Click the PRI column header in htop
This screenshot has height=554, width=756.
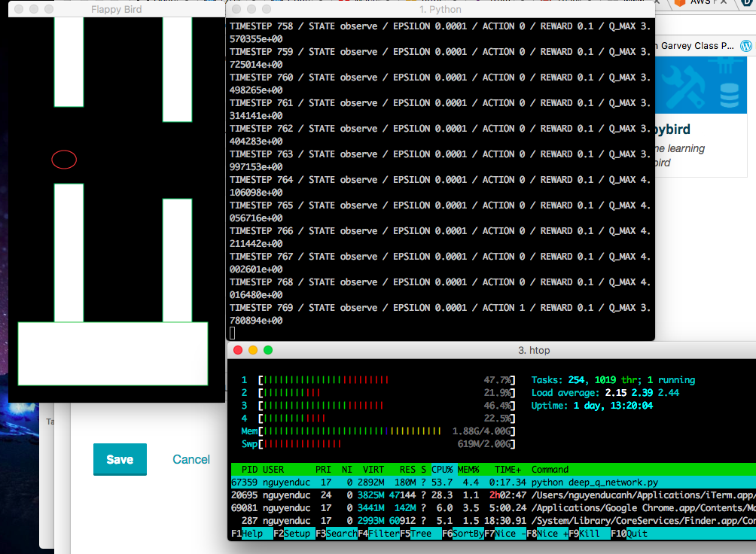(x=323, y=470)
